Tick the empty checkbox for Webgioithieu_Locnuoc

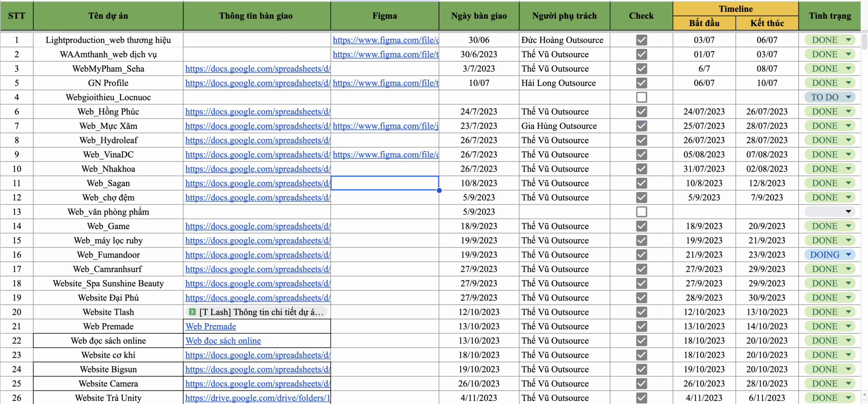pyautogui.click(x=641, y=97)
